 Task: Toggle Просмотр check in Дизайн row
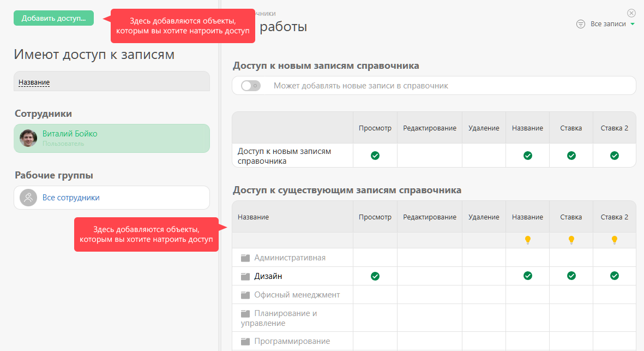(x=375, y=276)
